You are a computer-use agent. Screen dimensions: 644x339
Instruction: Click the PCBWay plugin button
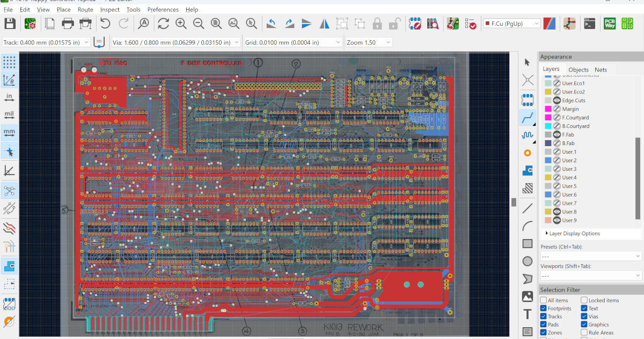point(610,23)
